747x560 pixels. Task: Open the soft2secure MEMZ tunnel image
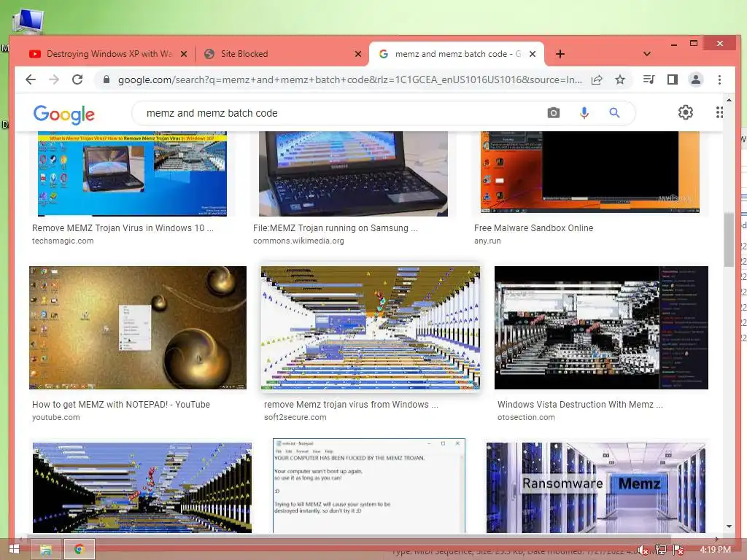370,327
